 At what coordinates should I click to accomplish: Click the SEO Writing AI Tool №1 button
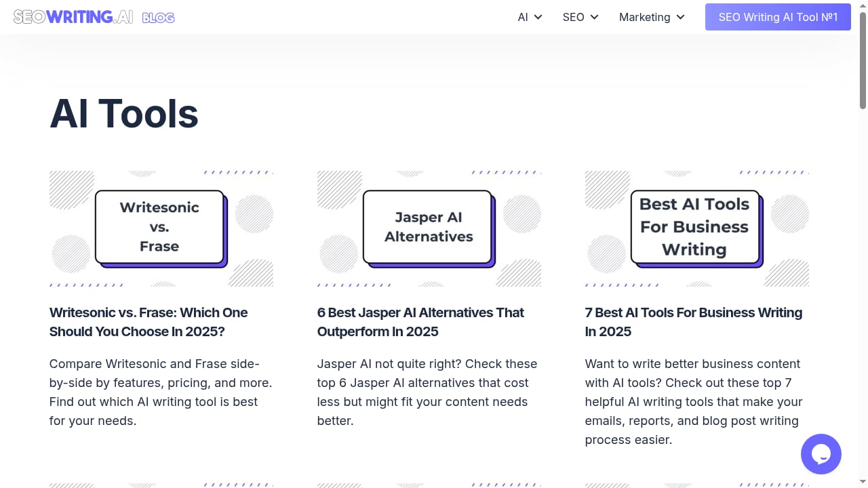point(778,17)
